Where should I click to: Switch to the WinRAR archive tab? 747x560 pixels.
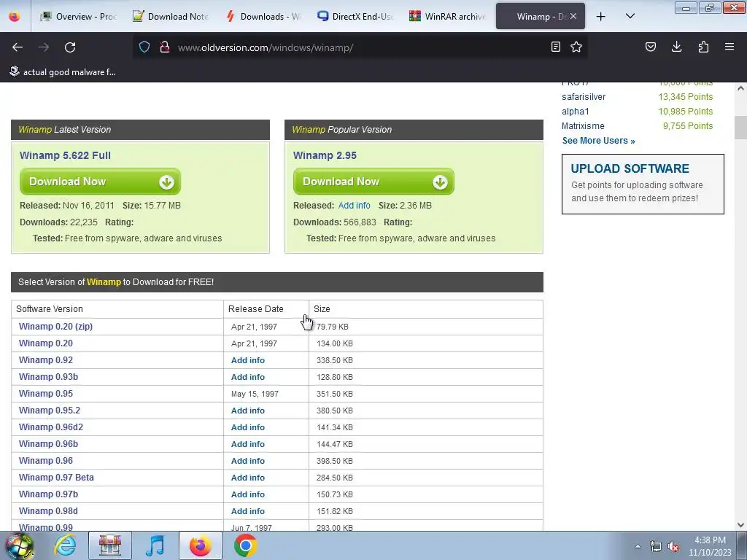click(447, 17)
